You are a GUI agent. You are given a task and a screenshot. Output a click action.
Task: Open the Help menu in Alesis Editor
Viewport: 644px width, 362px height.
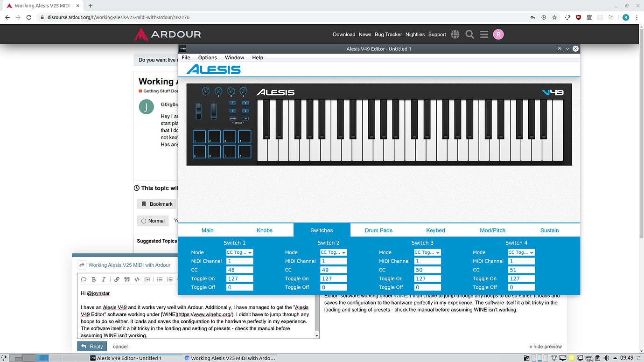tap(258, 58)
